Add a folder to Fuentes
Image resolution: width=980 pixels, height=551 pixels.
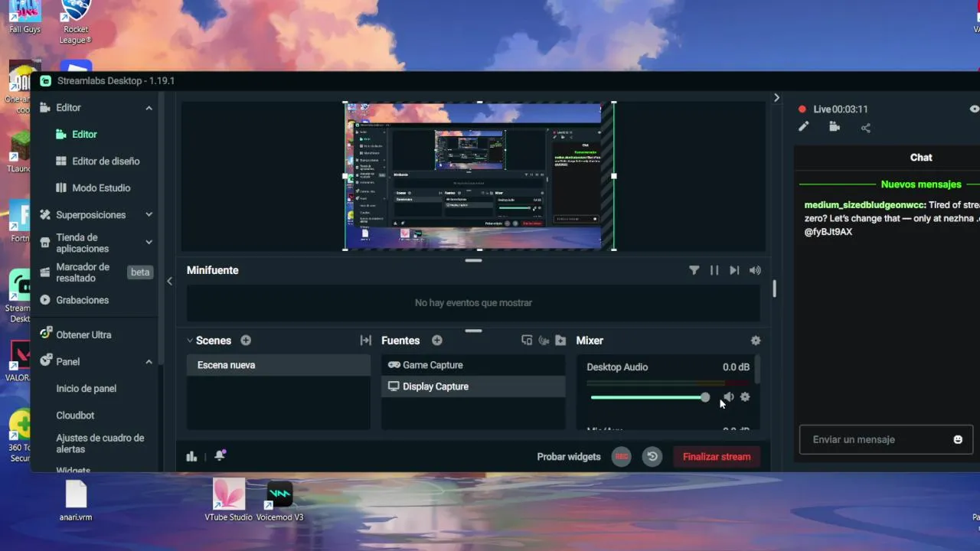(x=560, y=341)
